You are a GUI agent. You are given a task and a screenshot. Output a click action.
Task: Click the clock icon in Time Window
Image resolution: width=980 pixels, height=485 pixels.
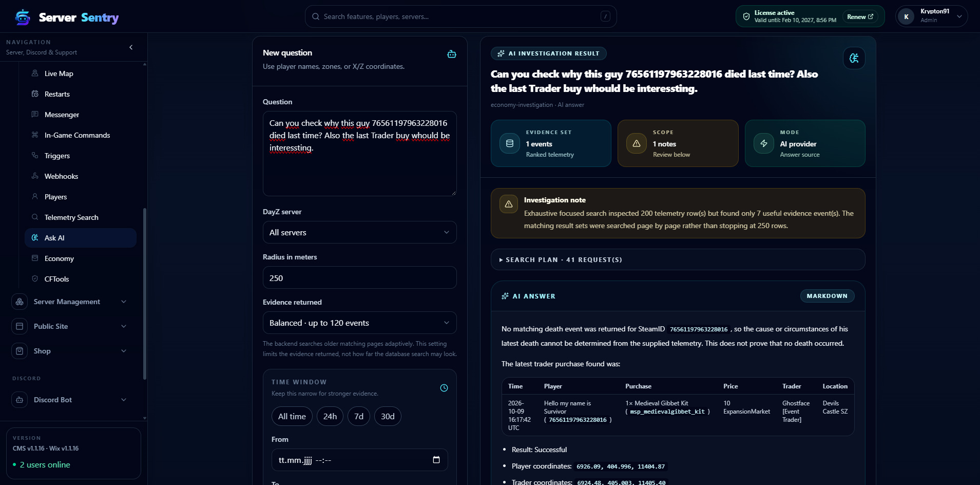pyautogui.click(x=444, y=388)
